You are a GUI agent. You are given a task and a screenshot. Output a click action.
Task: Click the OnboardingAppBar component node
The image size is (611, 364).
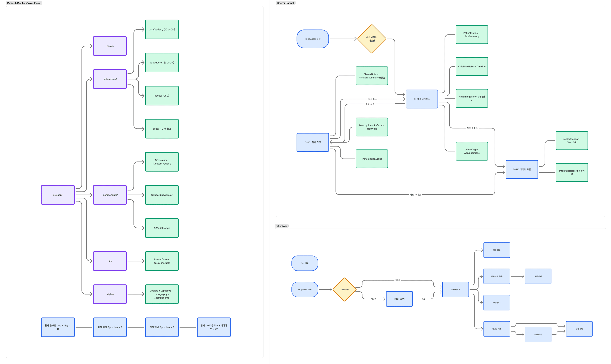tap(162, 195)
